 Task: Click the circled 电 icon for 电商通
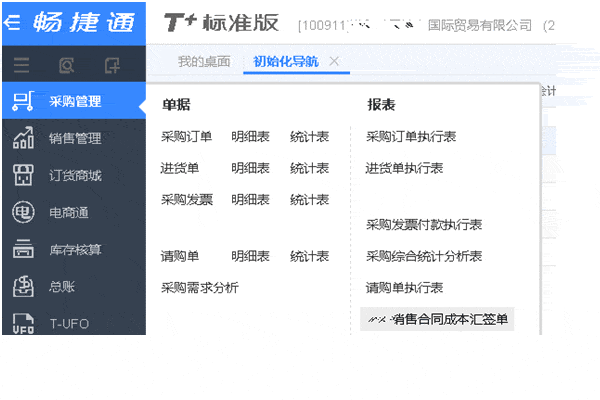pyautogui.click(x=23, y=212)
